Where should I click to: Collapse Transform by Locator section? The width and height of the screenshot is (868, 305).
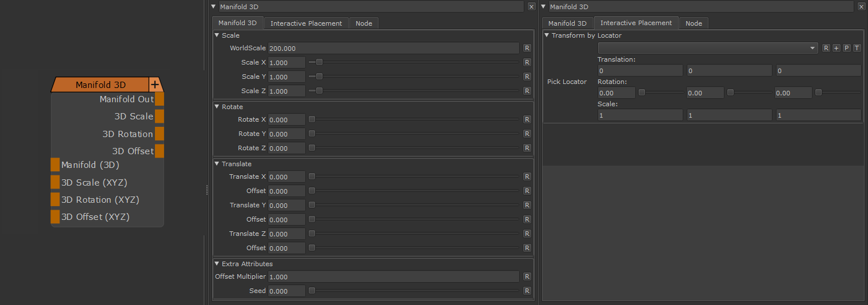click(x=547, y=35)
